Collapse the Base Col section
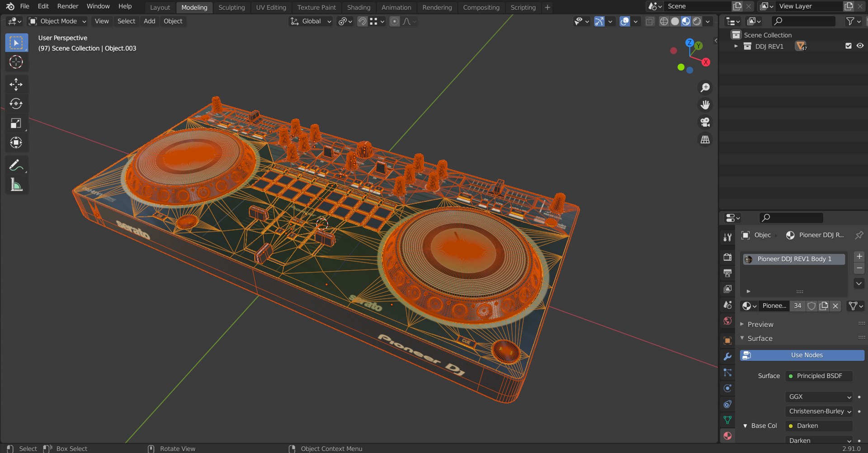The height and width of the screenshot is (453, 868). coord(745,426)
